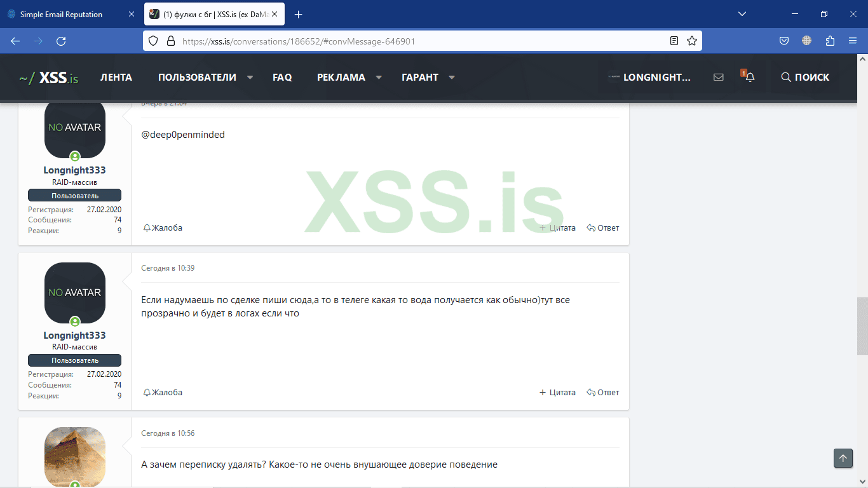Click the @deep0penminded mention text
The height and width of the screenshot is (488, 868).
tap(183, 135)
